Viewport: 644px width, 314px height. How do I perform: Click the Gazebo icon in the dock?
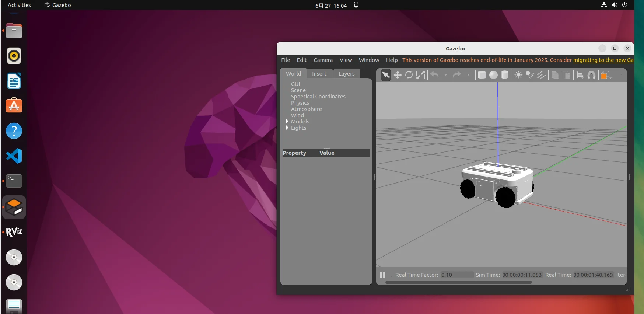[x=14, y=207]
